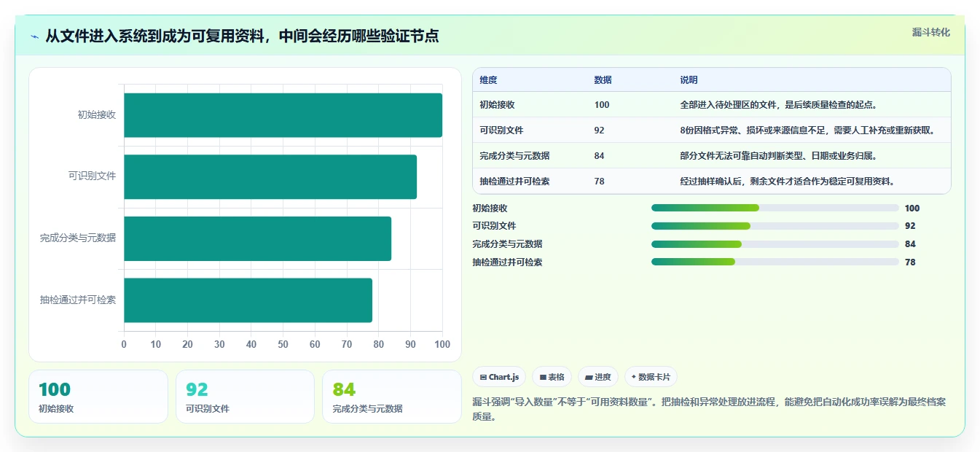980x452 pixels.
Task: Click the description starting 经过抽样确认后
Action: pyautogui.click(x=788, y=182)
